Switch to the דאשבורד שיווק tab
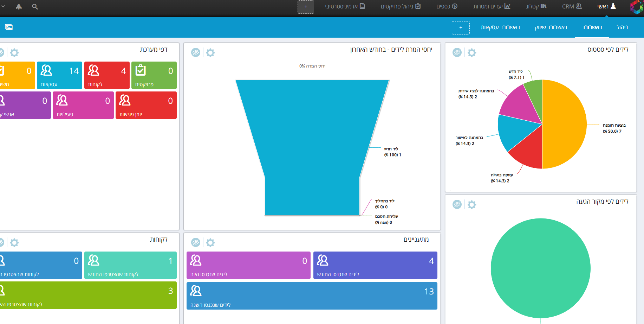 (x=551, y=27)
